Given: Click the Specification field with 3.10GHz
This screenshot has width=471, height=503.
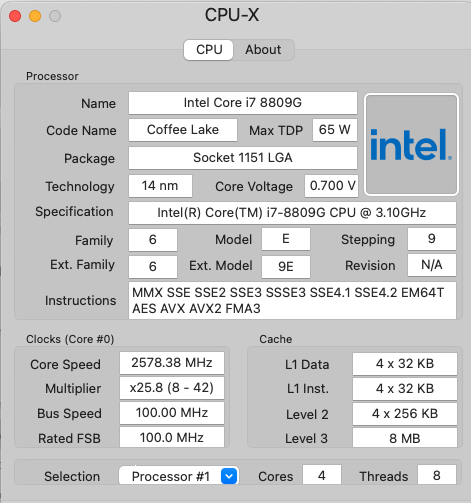Looking at the screenshot, I should pos(292,213).
